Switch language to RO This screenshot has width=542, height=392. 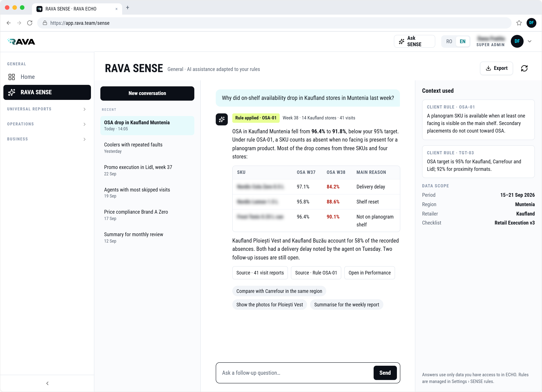(449, 41)
